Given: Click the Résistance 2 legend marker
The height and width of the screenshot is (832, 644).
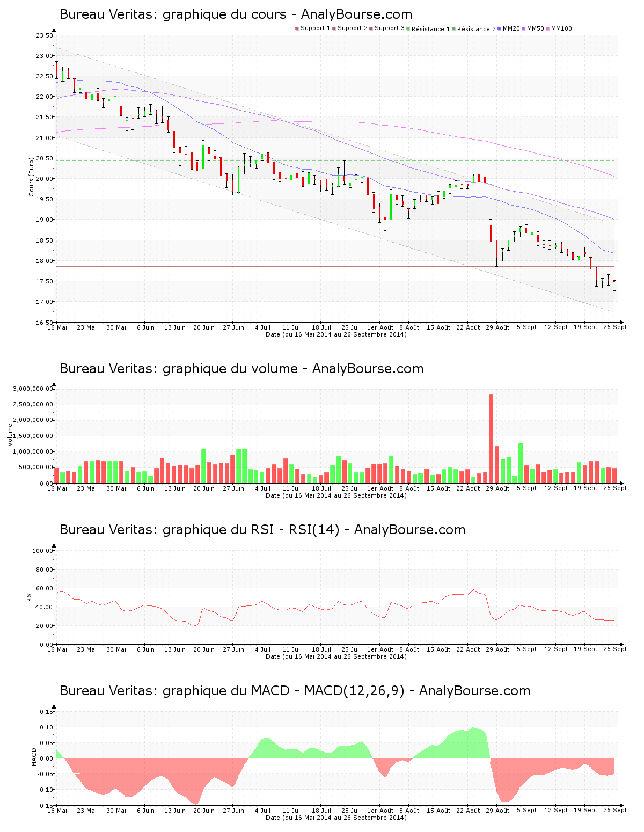Looking at the screenshot, I should point(454,28).
